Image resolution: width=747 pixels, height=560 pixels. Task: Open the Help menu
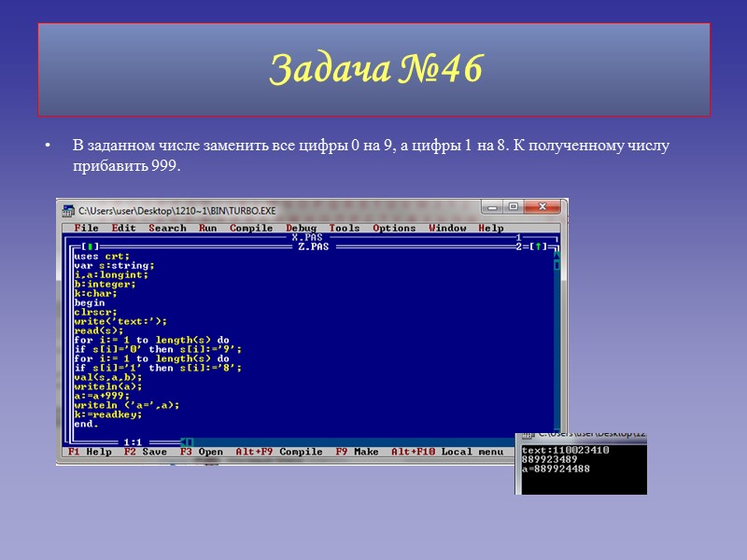pos(491,228)
